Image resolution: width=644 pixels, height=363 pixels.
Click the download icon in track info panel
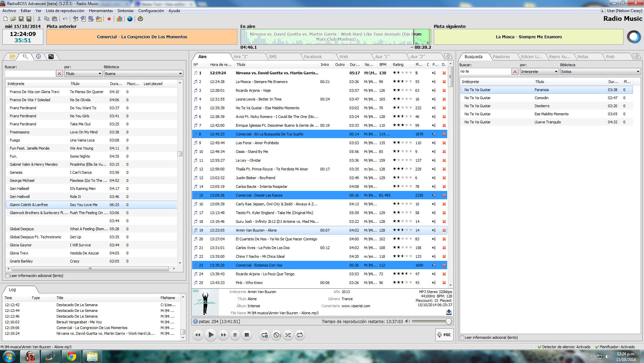[449, 312]
